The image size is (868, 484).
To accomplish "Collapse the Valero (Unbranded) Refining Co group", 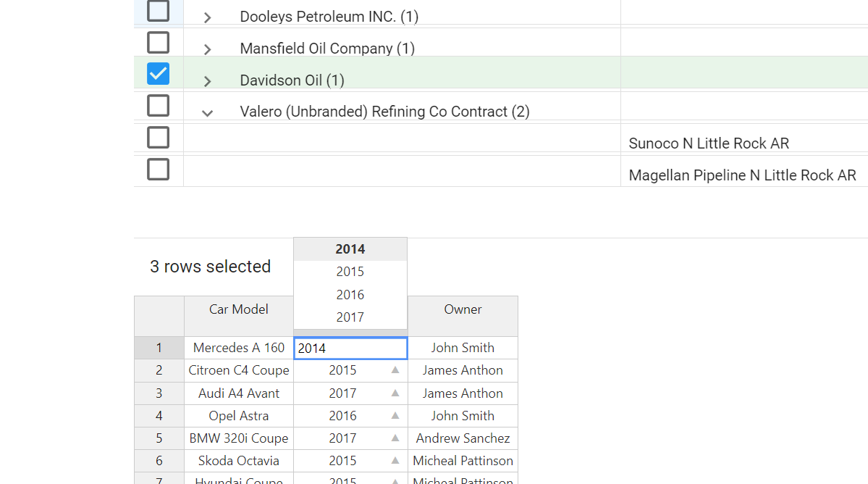I will [208, 113].
